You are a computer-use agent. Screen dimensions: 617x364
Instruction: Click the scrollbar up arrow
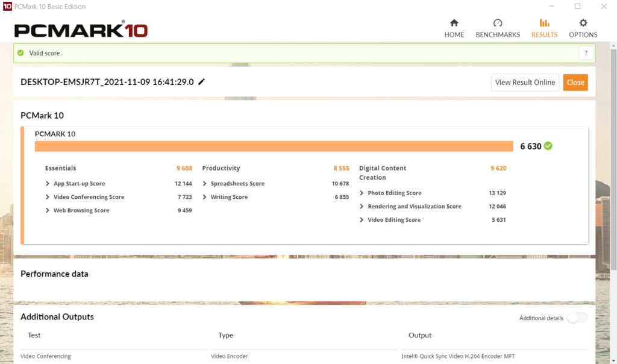tap(613, 46)
